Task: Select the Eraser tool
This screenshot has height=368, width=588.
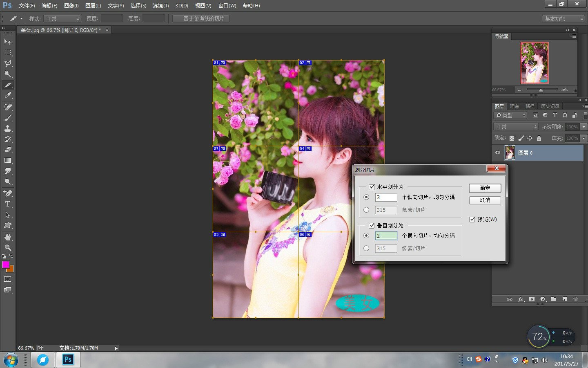Action: [7, 150]
